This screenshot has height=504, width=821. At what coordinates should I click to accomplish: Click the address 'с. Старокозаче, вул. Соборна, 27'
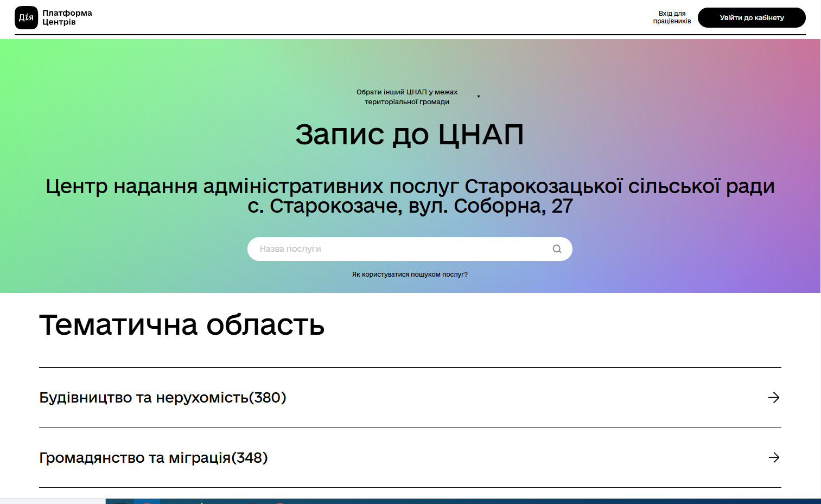pyautogui.click(x=410, y=206)
